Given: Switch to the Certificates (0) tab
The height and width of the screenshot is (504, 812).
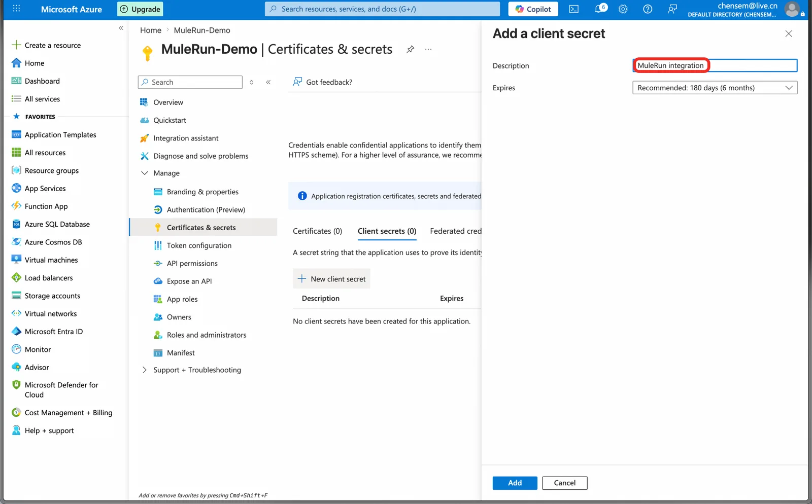Looking at the screenshot, I should [318, 231].
